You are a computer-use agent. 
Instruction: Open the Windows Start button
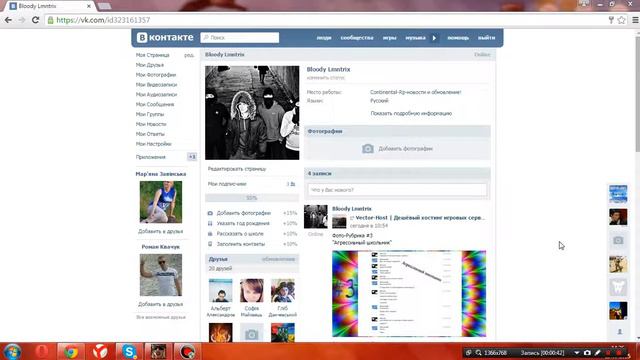pyautogui.click(x=12, y=352)
